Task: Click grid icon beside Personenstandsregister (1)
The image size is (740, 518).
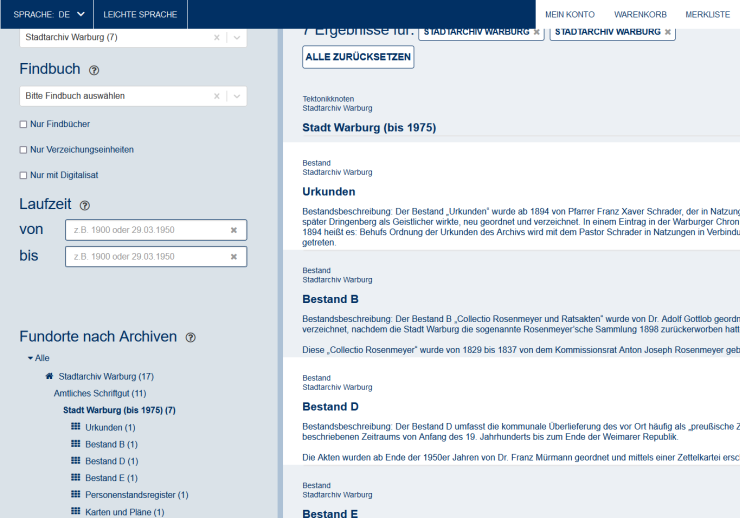Action: pos(76,494)
